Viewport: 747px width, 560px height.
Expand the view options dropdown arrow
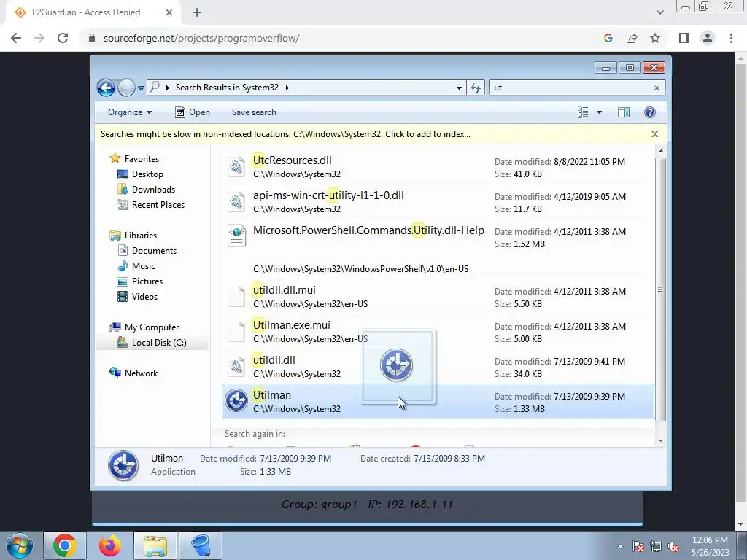click(600, 112)
